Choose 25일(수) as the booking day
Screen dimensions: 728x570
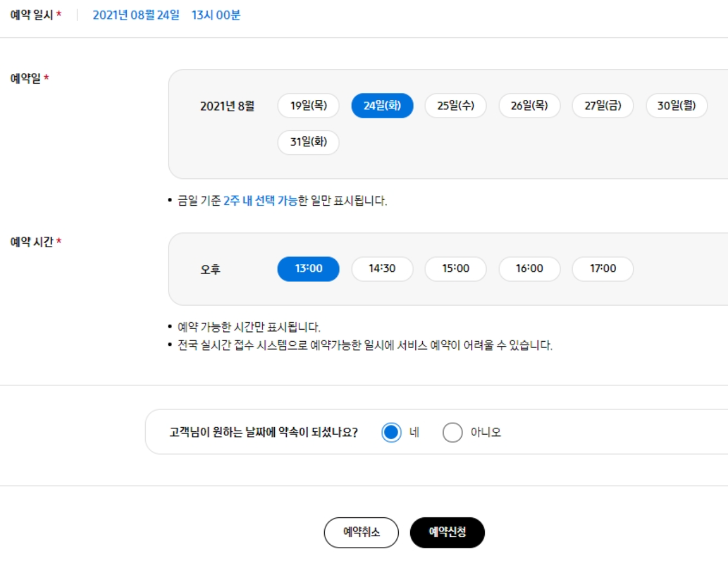tap(456, 106)
